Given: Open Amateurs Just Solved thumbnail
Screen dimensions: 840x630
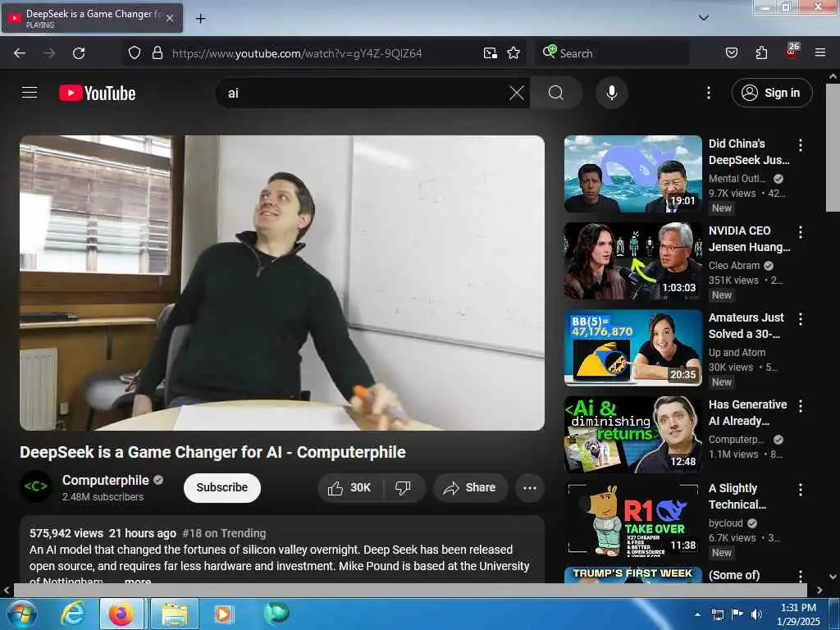Looking at the screenshot, I should (x=632, y=348).
